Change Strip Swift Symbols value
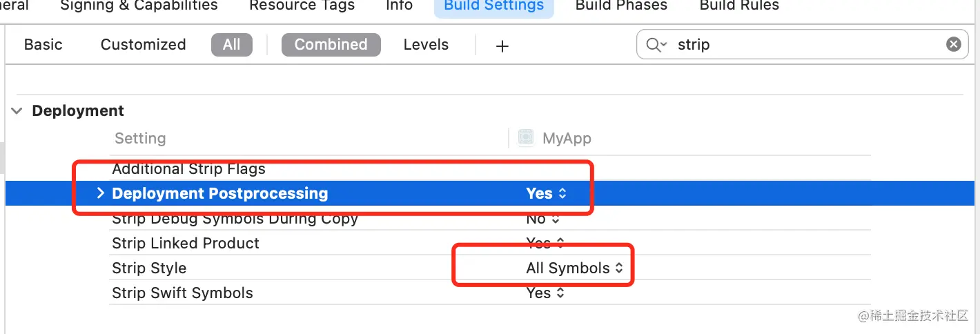The height and width of the screenshot is (334, 980). pyautogui.click(x=545, y=293)
